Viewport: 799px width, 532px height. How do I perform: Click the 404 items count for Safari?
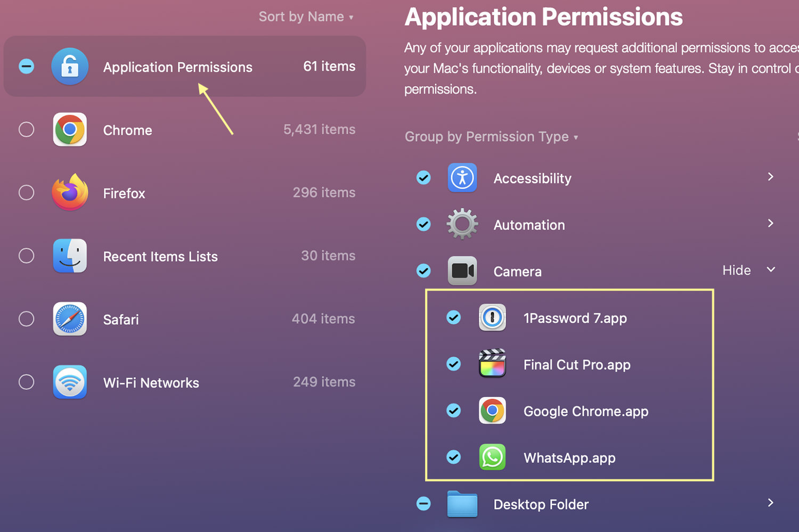point(323,318)
